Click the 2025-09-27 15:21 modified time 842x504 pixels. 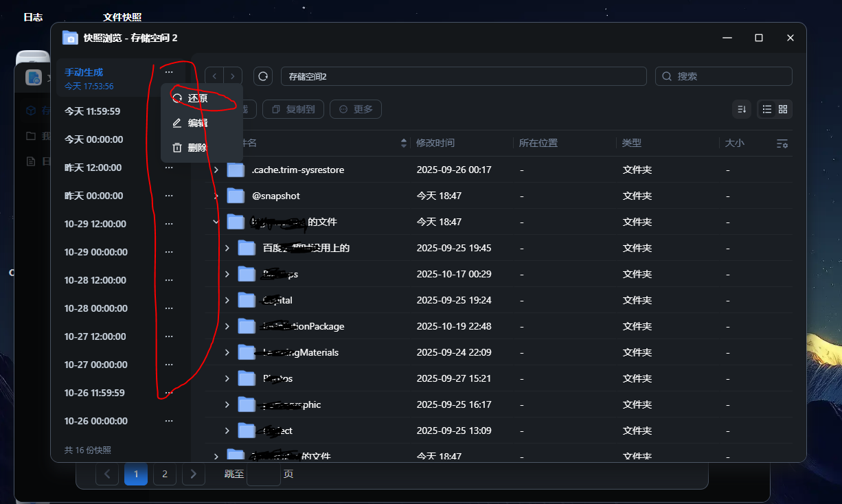tap(454, 378)
